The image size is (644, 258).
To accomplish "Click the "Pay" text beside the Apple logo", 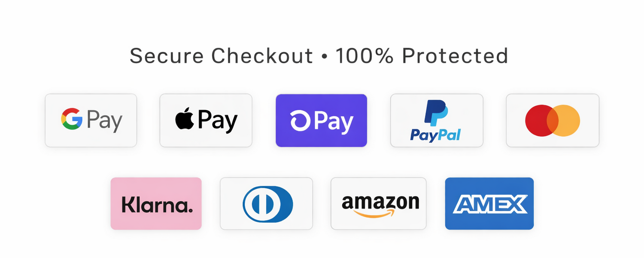I will [218, 120].
